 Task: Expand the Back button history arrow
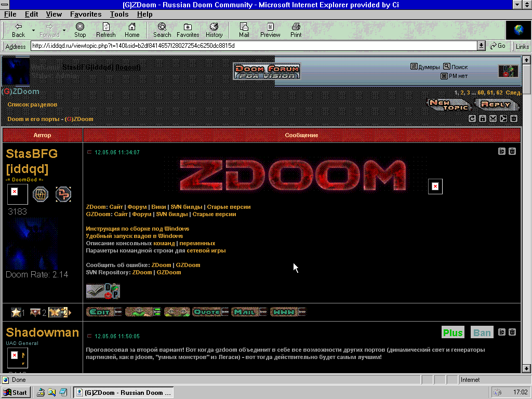pos(34,30)
